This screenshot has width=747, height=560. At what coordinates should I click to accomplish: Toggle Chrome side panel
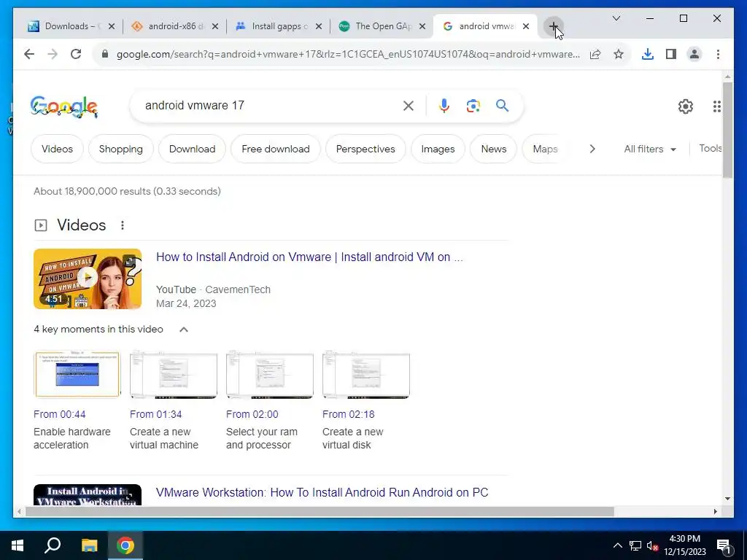[671, 54]
